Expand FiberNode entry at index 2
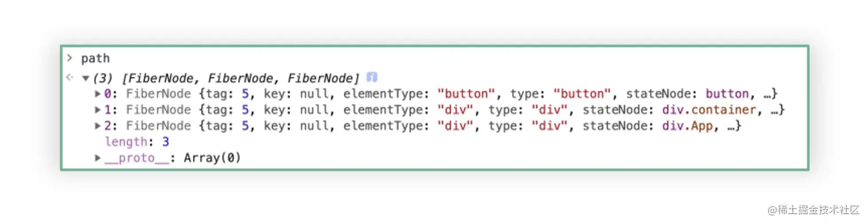The width and height of the screenshot is (868, 224). [x=98, y=126]
